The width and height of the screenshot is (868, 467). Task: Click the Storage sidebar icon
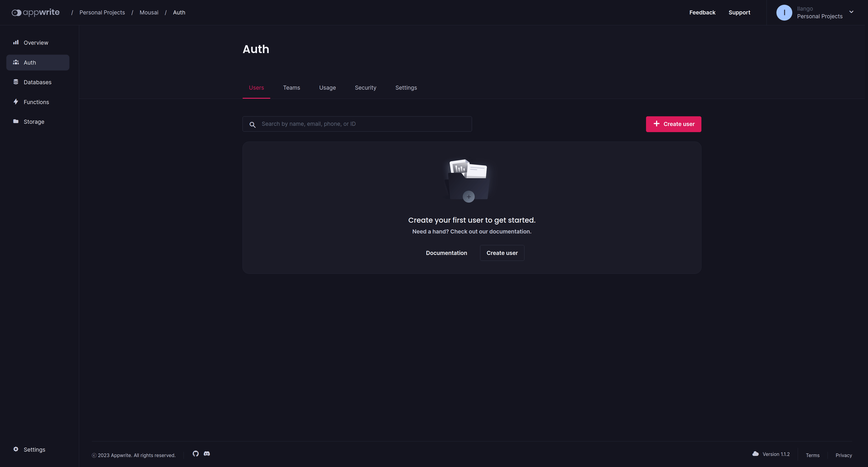(15, 121)
